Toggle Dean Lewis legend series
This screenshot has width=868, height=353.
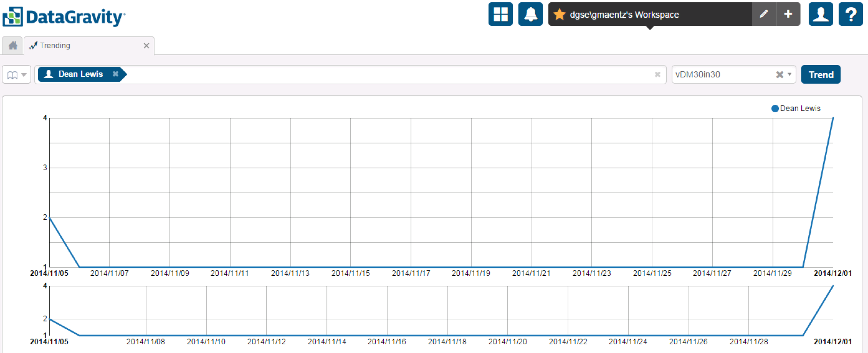[796, 109]
